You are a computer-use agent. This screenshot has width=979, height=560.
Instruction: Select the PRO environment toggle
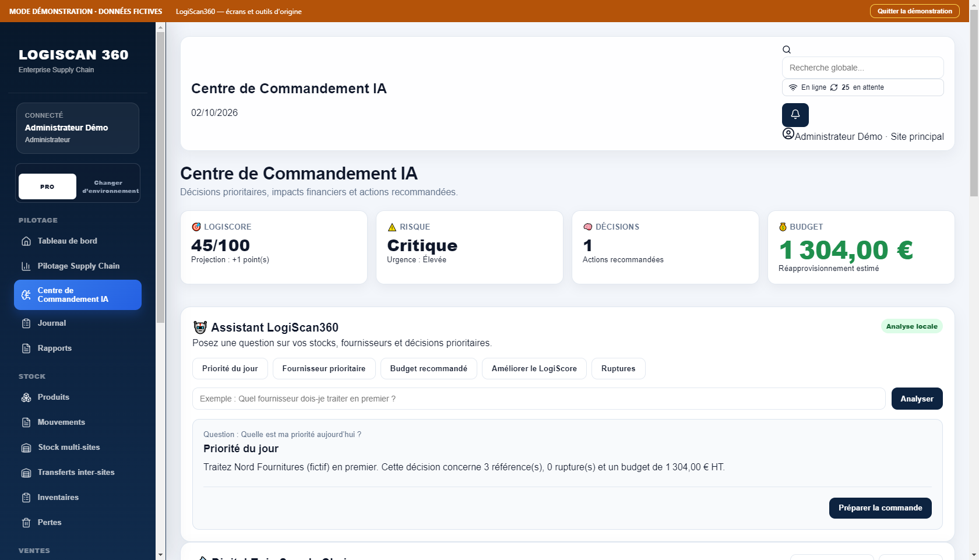47,186
